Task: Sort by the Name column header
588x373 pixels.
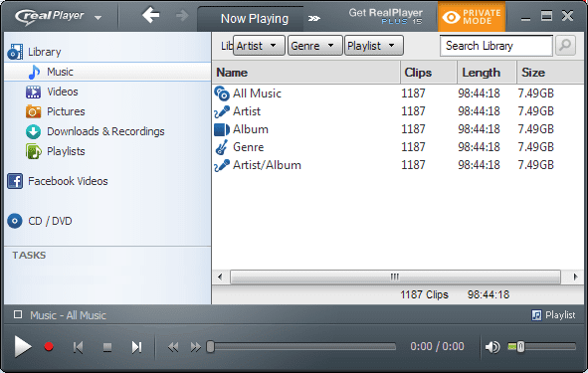Action: click(x=306, y=73)
